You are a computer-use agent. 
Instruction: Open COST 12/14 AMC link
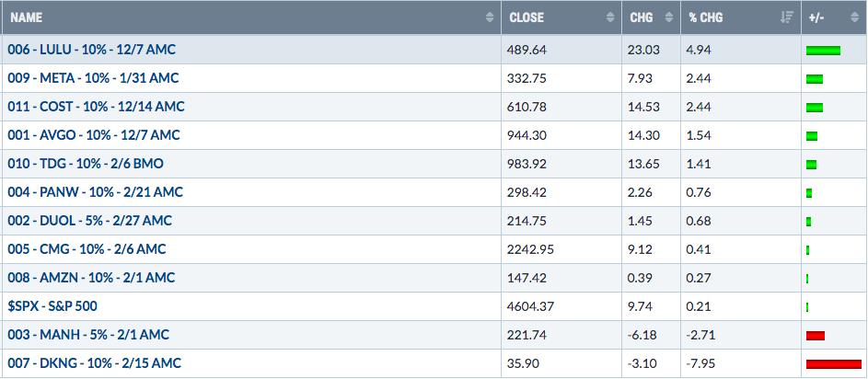point(96,107)
